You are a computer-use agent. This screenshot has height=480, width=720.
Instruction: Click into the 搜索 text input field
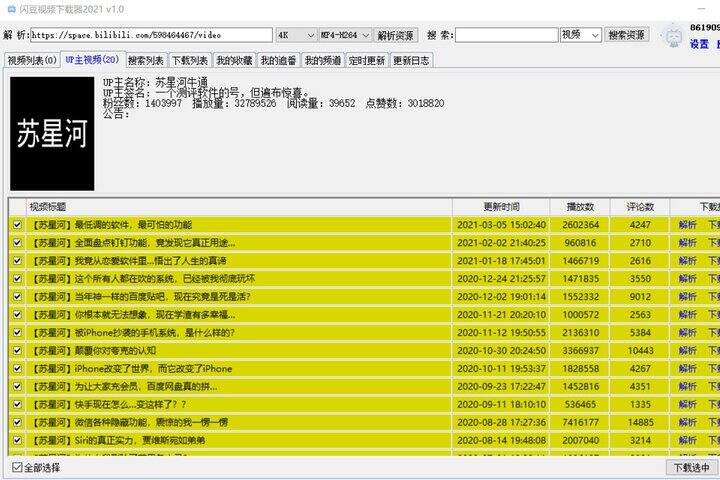[506, 35]
